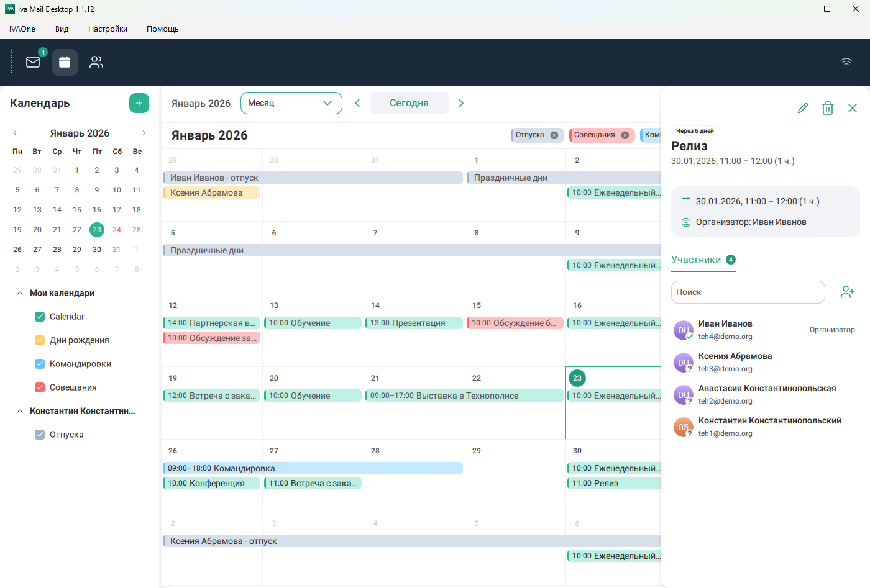Image resolution: width=870 pixels, height=588 pixels.
Task: Click the add participant icon
Action: click(848, 292)
